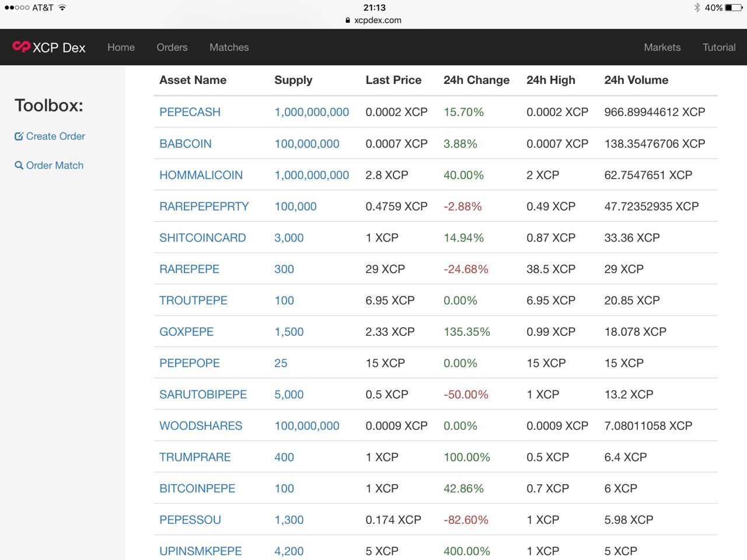Open the Create Order link
The width and height of the screenshot is (747, 560).
[55, 136]
